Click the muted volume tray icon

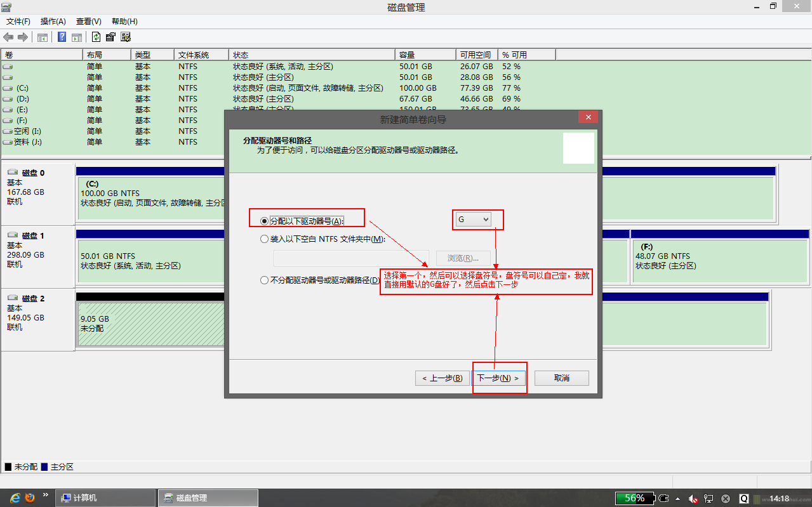[694, 499]
